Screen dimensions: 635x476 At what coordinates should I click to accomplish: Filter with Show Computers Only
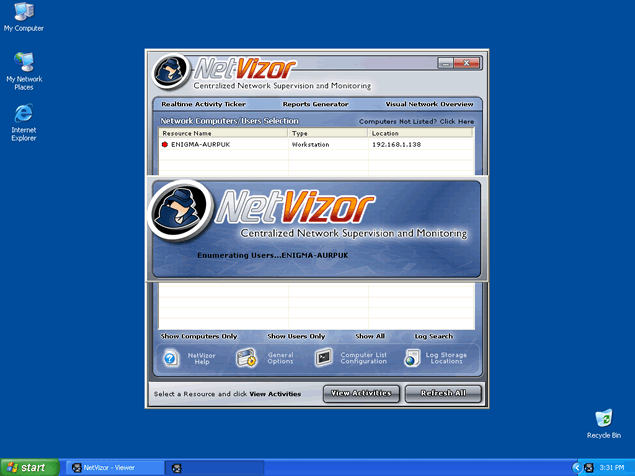pyautogui.click(x=199, y=336)
